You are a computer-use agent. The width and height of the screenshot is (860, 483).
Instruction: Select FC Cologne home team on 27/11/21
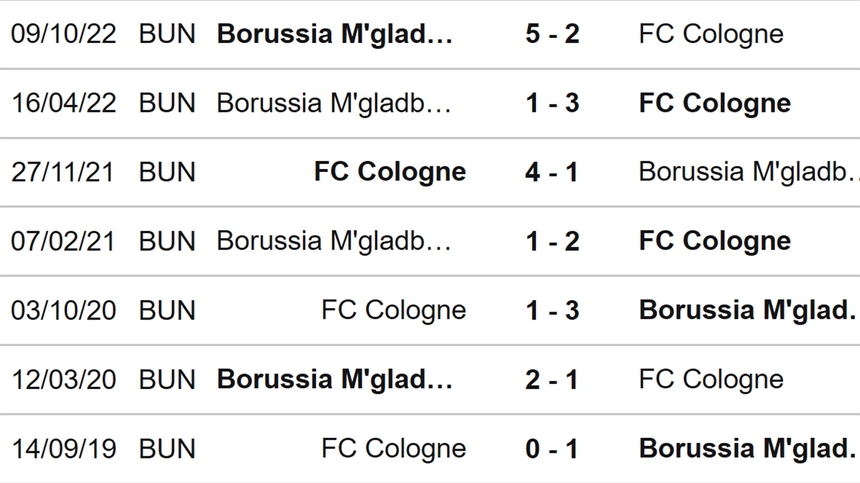click(390, 172)
